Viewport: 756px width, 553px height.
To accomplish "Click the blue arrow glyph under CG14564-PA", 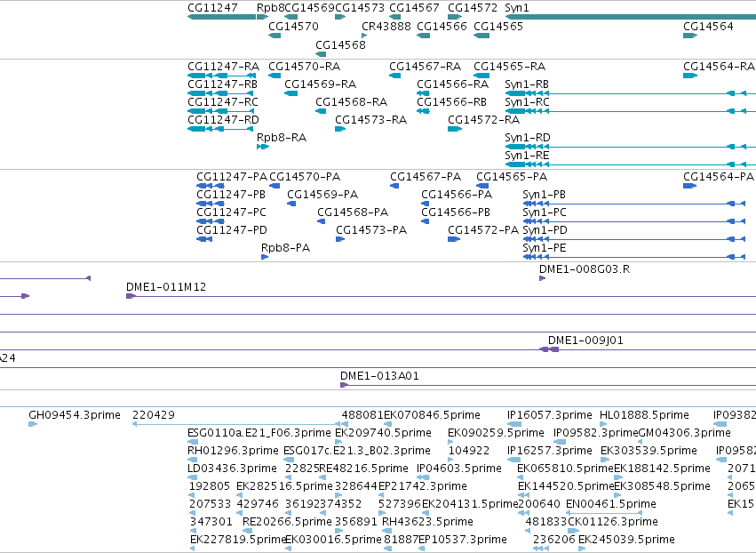I will 689,186.
